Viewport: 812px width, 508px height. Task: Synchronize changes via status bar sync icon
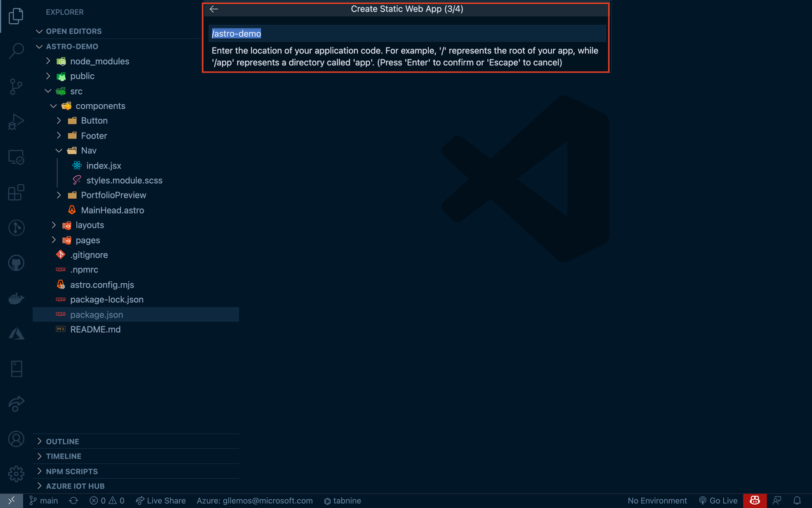[x=74, y=500]
